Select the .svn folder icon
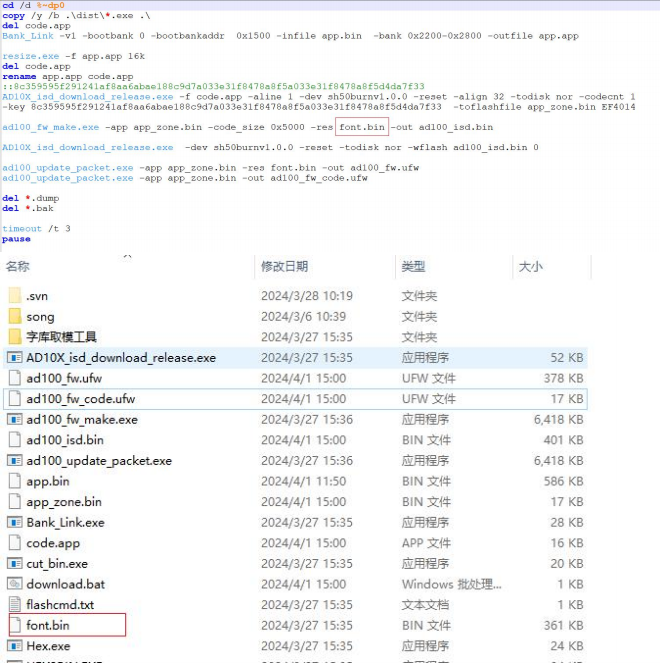The width and height of the screenshot is (660, 663). (x=15, y=296)
